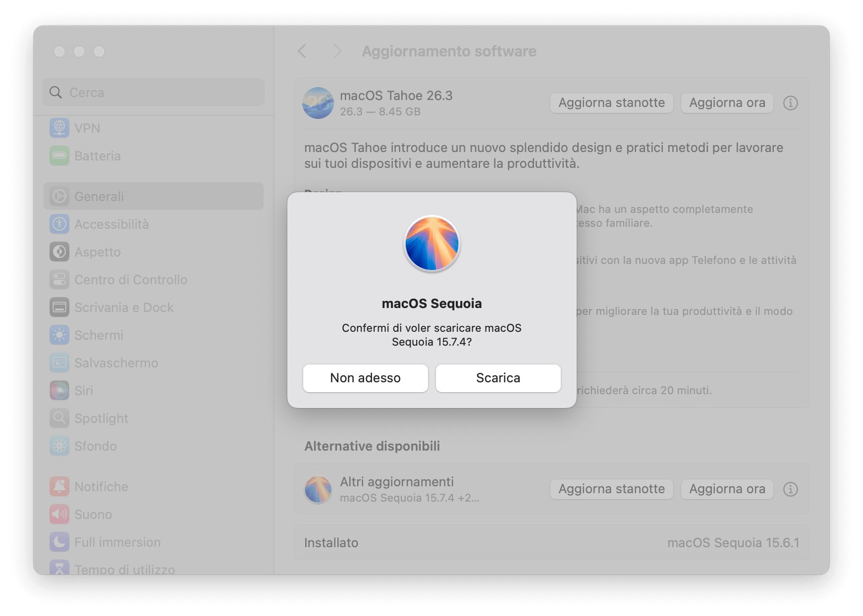
Task: Click the Generali gear icon
Action: (x=59, y=196)
